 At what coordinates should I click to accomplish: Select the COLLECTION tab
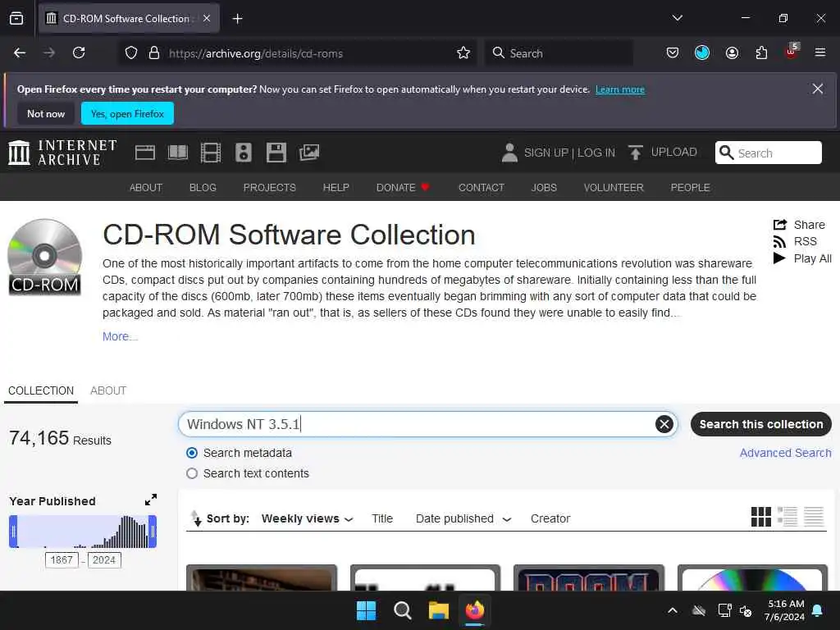41,390
